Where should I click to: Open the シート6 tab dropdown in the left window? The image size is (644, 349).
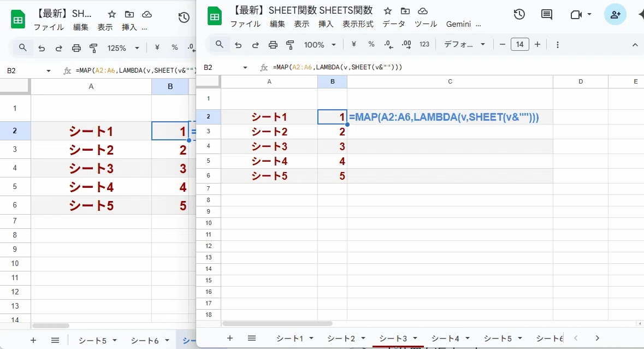pos(167,340)
